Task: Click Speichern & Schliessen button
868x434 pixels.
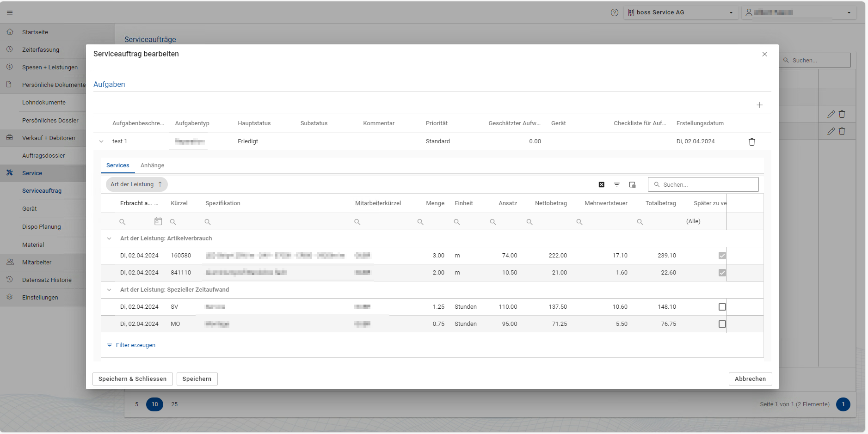Action: click(x=132, y=379)
